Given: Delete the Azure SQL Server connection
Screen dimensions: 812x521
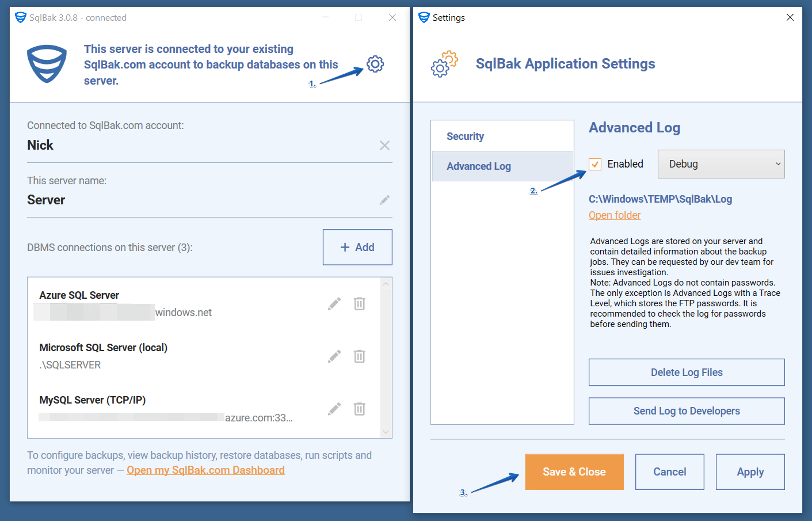Looking at the screenshot, I should point(360,303).
